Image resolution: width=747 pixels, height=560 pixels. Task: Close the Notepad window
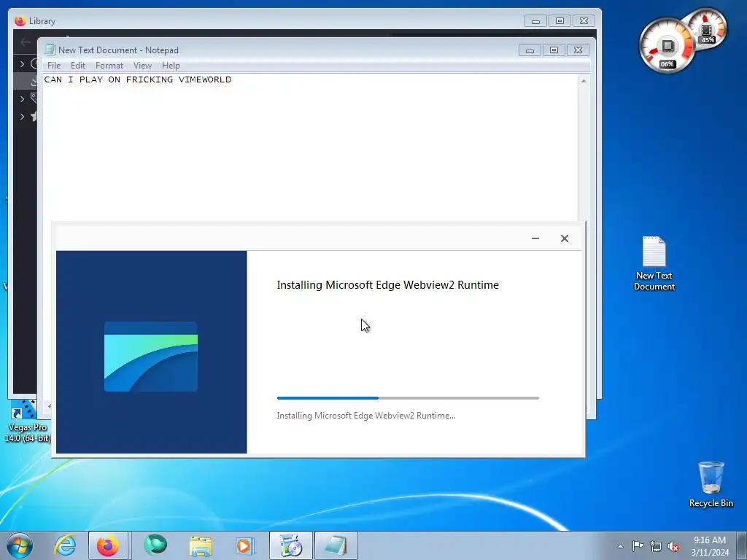click(578, 50)
